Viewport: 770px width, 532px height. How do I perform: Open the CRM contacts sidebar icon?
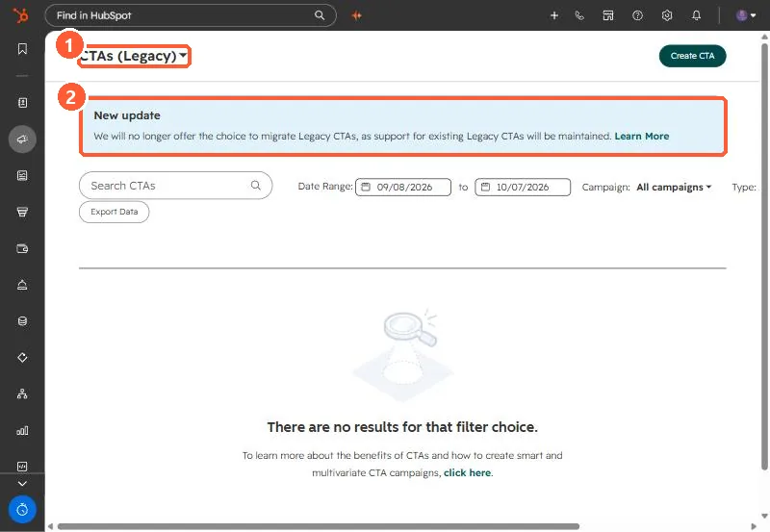(22, 103)
